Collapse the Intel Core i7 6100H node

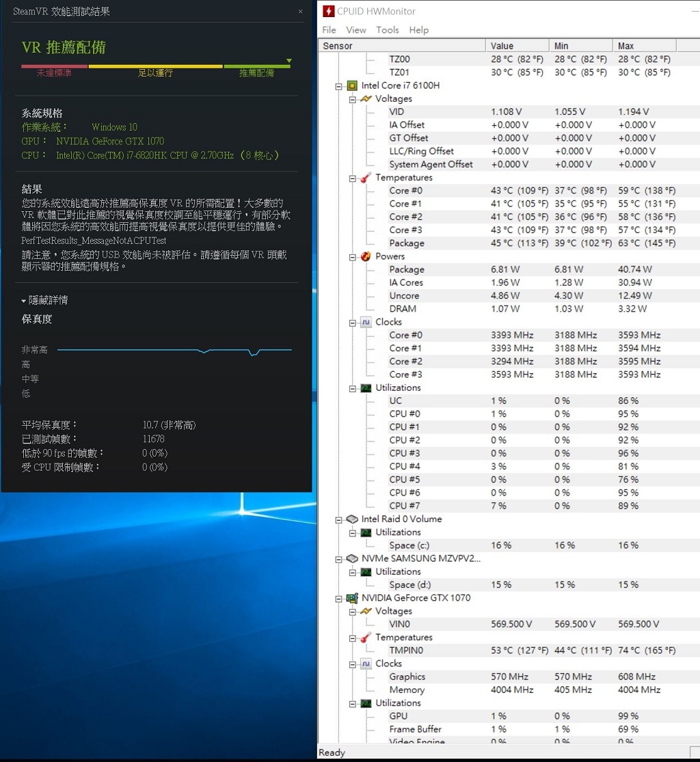coord(338,87)
